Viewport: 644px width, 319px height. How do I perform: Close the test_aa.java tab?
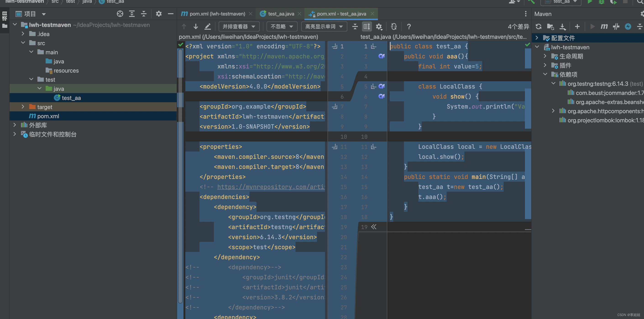299,14
